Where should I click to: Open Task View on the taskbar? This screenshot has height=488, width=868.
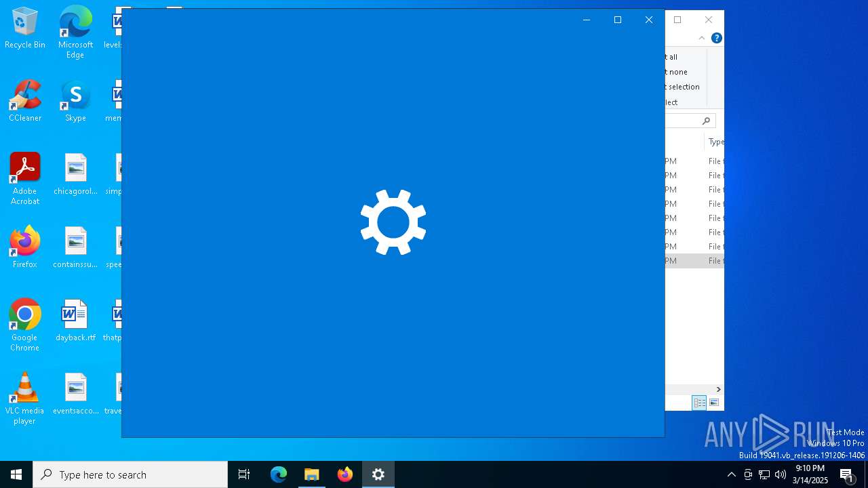click(244, 474)
